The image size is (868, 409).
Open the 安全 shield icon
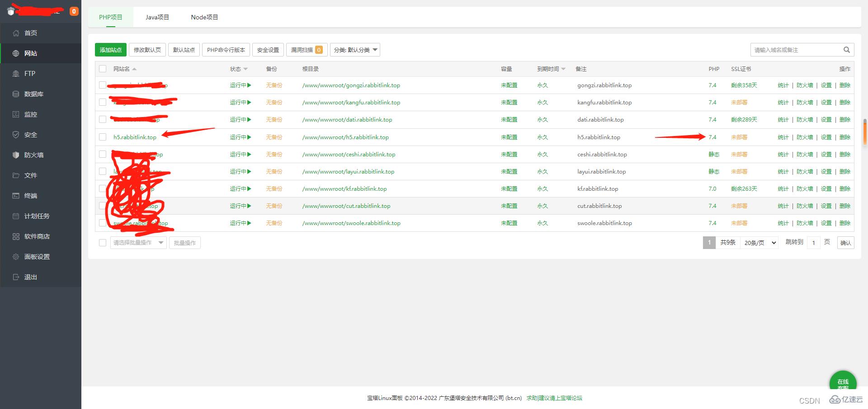[x=16, y=135]
